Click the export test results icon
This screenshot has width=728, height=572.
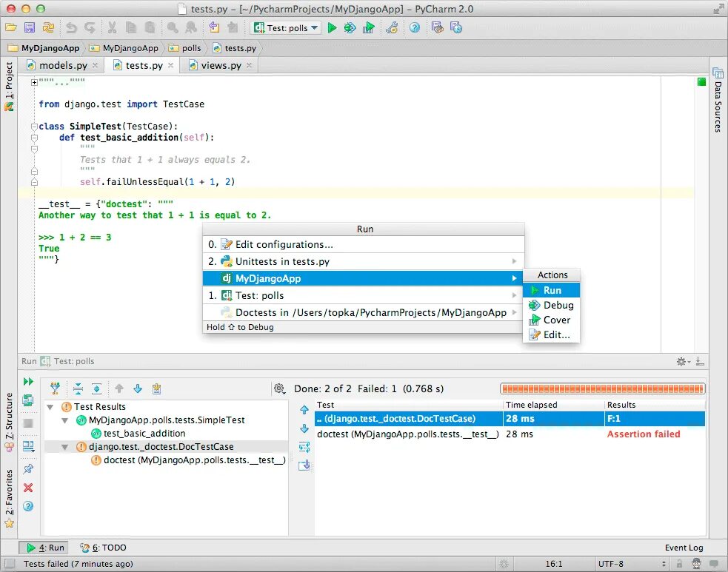tap(156, 388)
